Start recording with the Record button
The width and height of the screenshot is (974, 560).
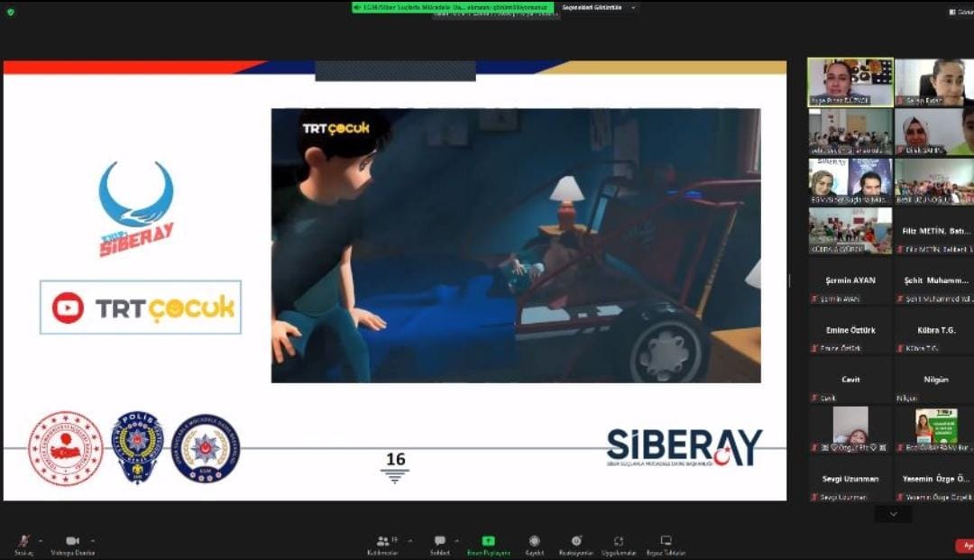point(534,545)
